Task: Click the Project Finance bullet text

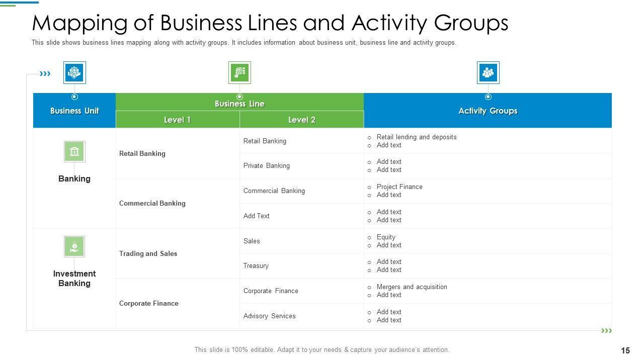Action: coord(399,187)
